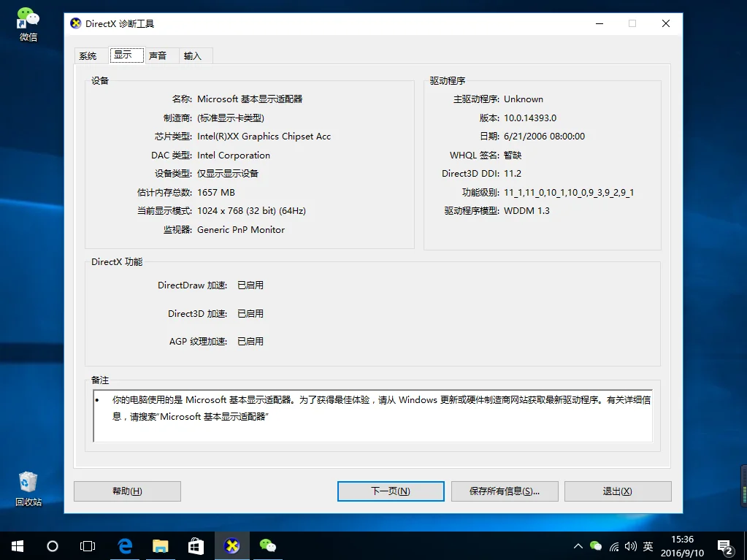Image resolution: width=747 pixels, height=560 pixels.
Task: Open the 输入 tab
Action: tap(193, 55)
